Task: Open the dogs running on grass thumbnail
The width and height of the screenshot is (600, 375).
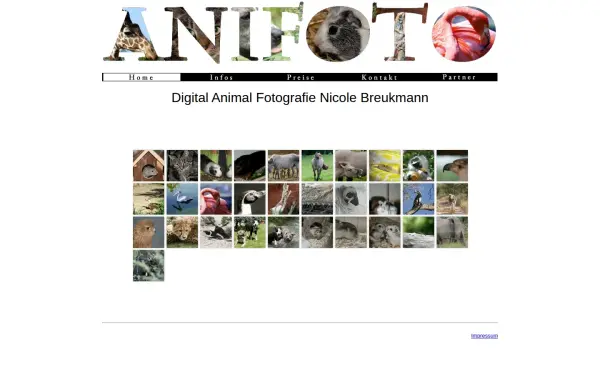Action: 249,232
